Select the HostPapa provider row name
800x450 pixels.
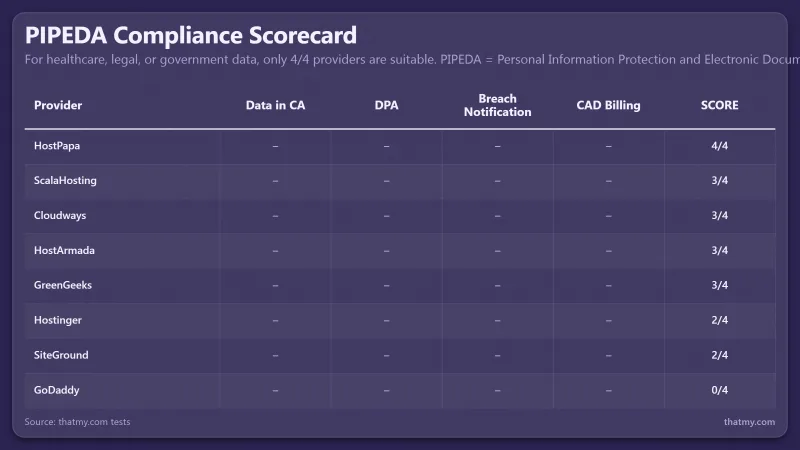[57, 146]
